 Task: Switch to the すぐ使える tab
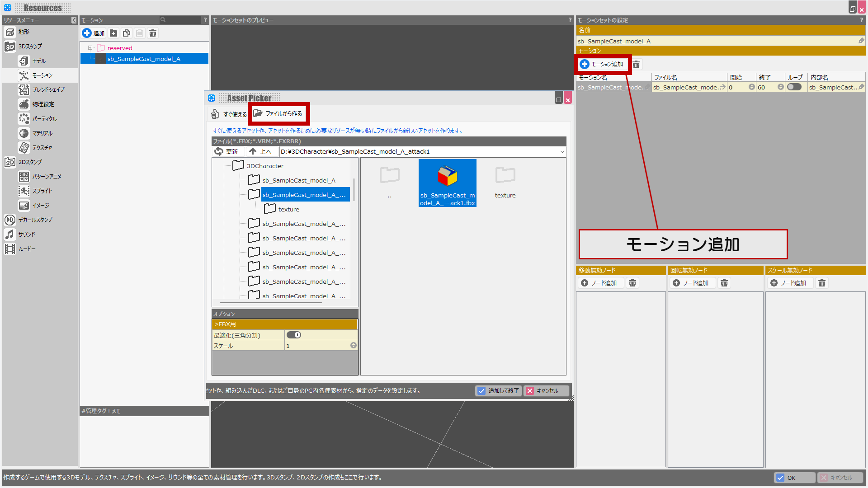[x=229, y=114]
